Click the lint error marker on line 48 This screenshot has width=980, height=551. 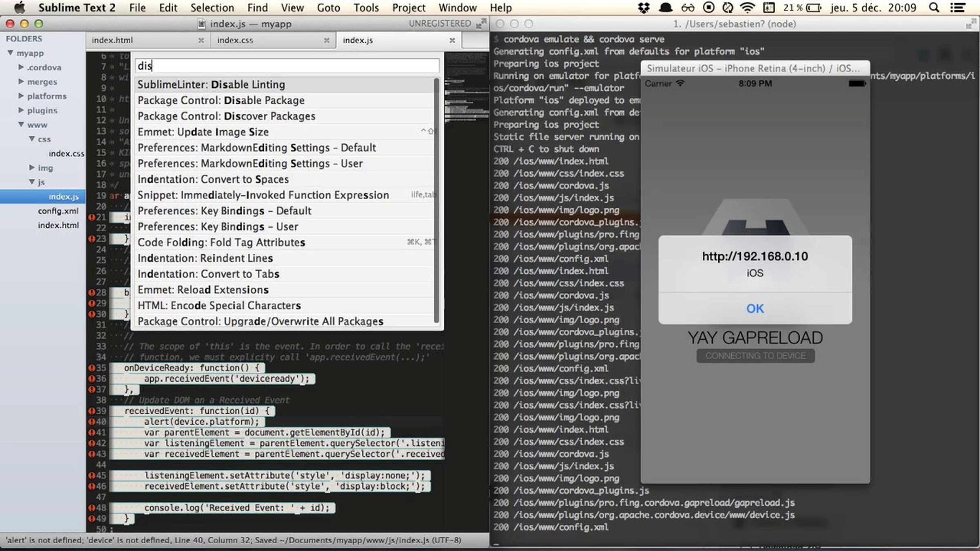point(92,508)
